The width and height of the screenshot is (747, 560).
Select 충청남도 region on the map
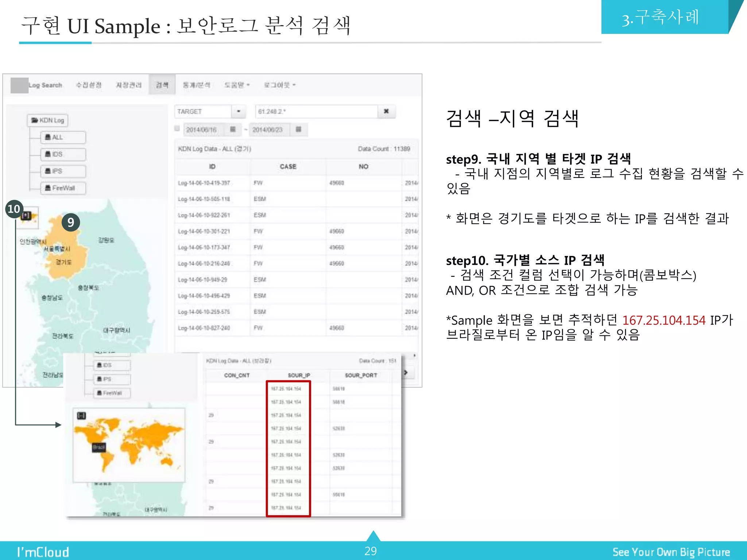52,298
